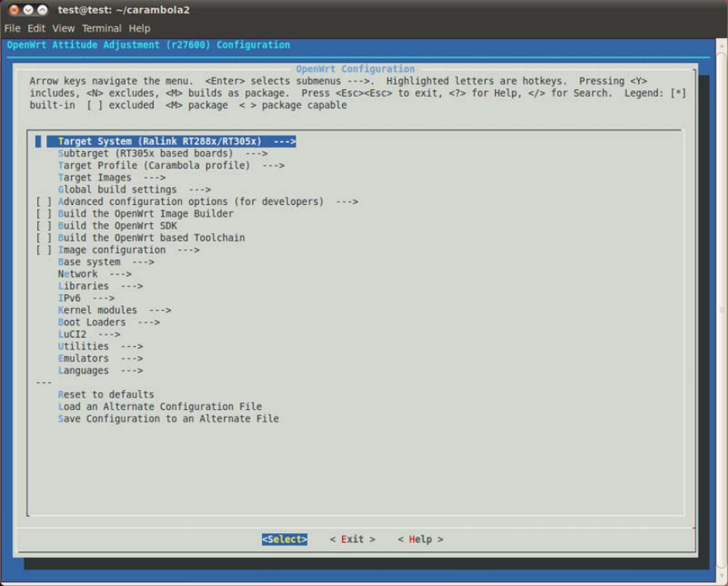Image resolution: width=728 pixels, height=586 pixels.
Task: Open the File menu
Action: tap(12, 28)
